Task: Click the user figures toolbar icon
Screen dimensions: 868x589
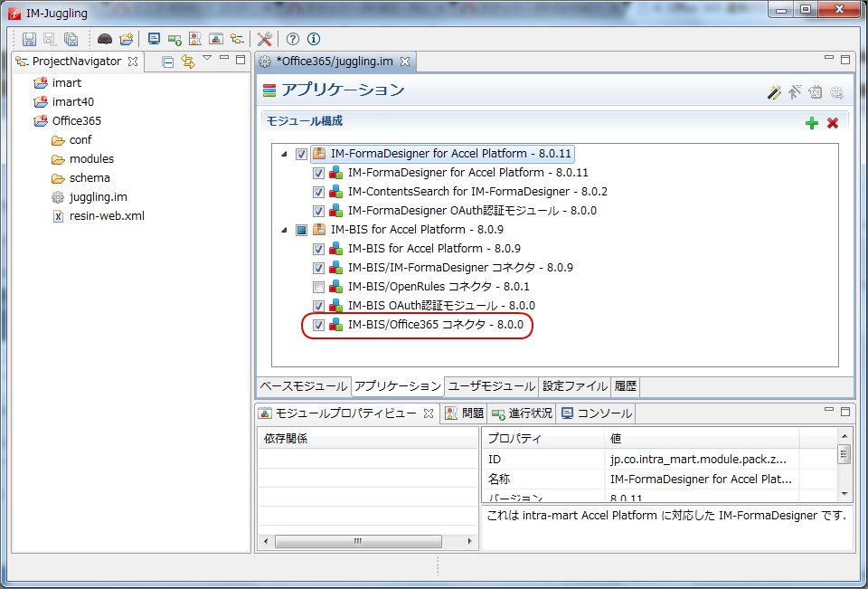Action: tap(195, 39)
